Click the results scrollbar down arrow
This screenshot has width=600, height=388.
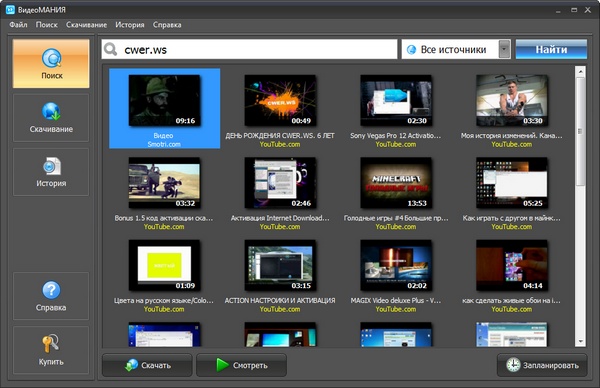click(x=580, y=341)
